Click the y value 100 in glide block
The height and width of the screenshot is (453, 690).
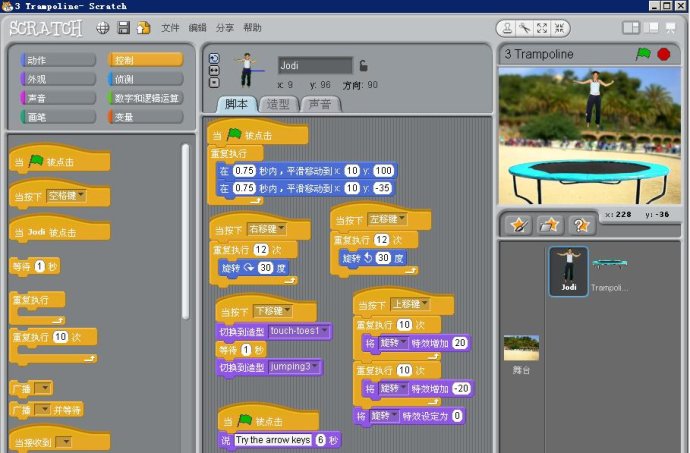coord(383,171)
